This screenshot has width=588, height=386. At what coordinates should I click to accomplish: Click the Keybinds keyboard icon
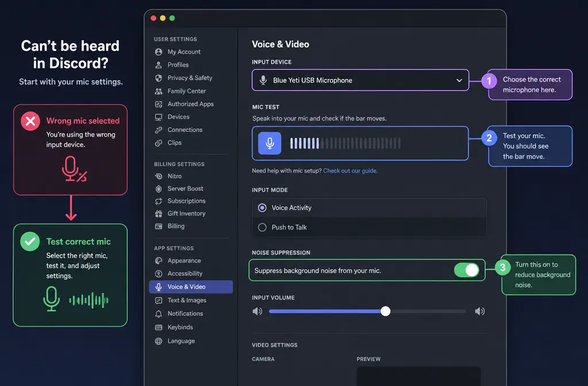158,327
